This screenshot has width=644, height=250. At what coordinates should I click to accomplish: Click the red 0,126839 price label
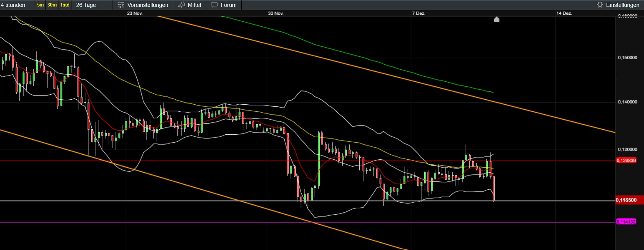click(x=626, y=160)
